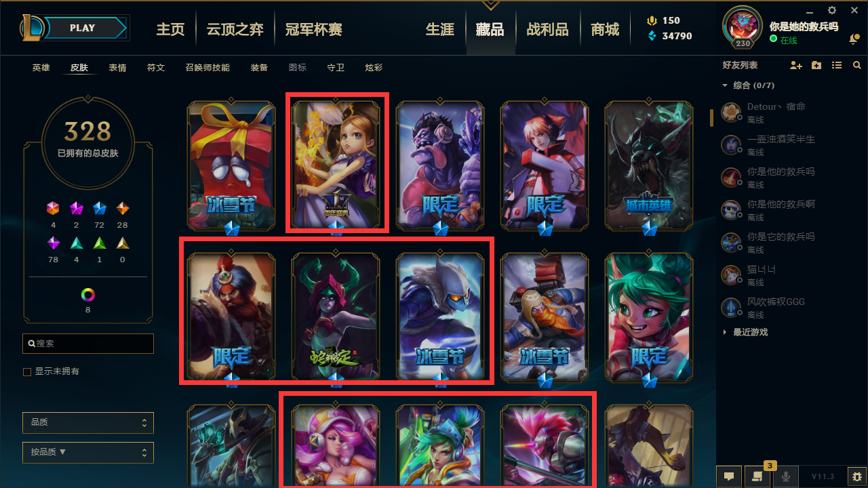Click the notification bell icon
Viewport: 868px width, 488px height.
click(853, 40)
